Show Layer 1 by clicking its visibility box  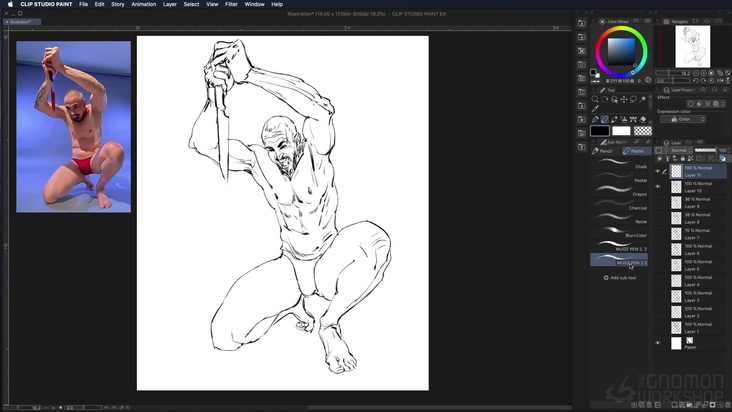(658, 328)
